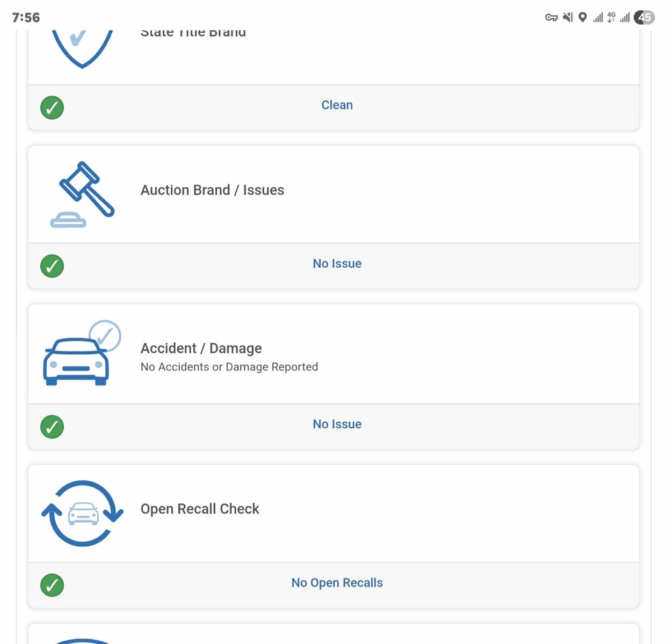667x644 pixels.
Task: Select Accident / Damage heading
Action: (x=201, y=348)
